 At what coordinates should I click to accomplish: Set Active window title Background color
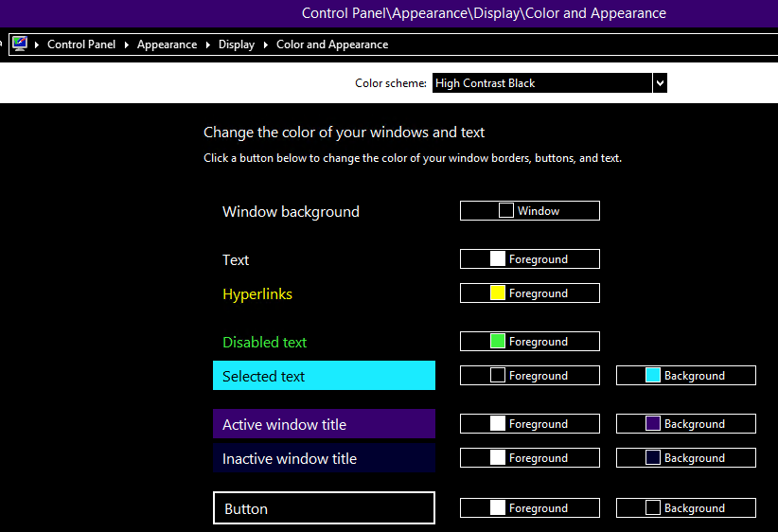click(686, 423)
